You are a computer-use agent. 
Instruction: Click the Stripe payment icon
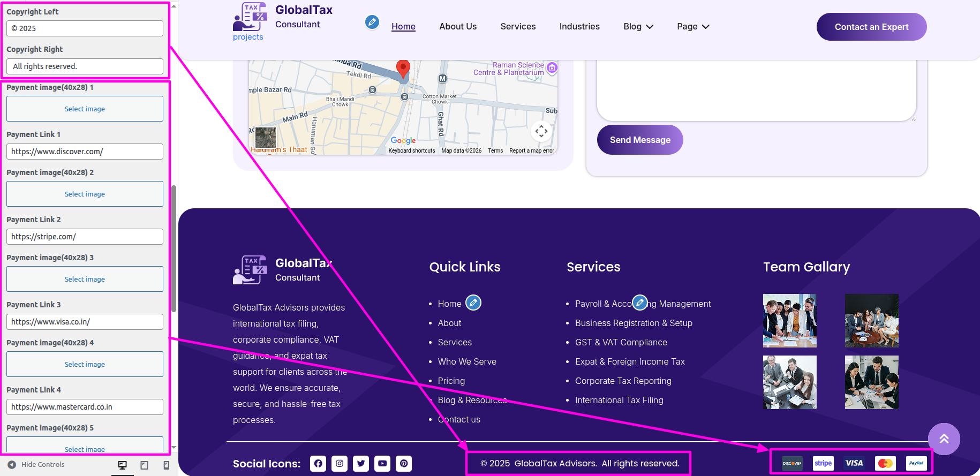tap(823, 463)
